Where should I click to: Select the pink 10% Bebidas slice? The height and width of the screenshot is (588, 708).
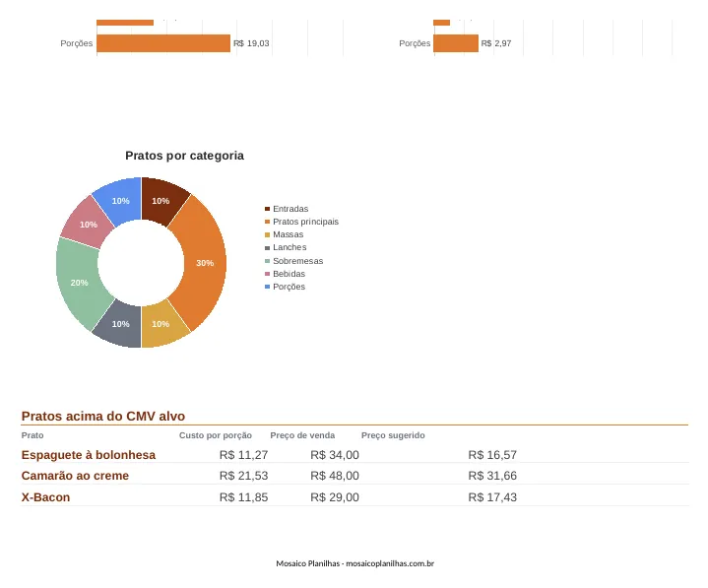(x=87, y=224)
